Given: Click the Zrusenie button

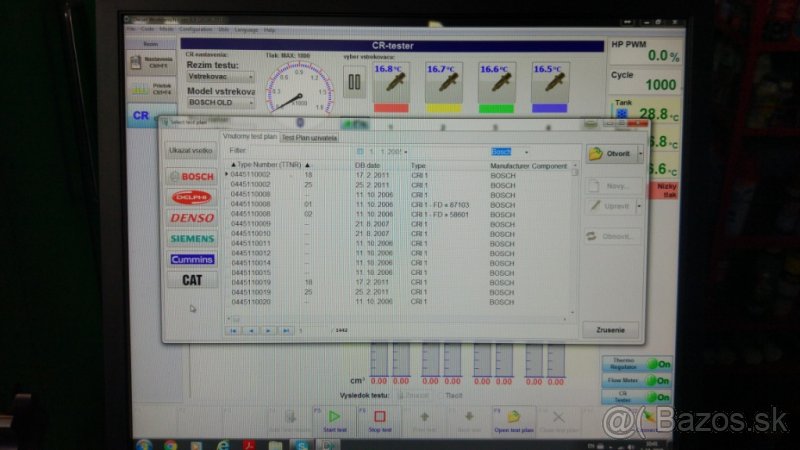Looking at the screenshot, I should pos(610,329).
